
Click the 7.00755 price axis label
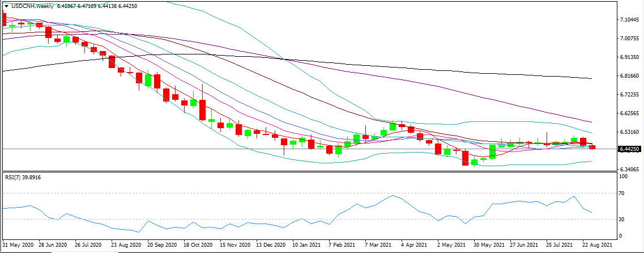pos(630,38)
